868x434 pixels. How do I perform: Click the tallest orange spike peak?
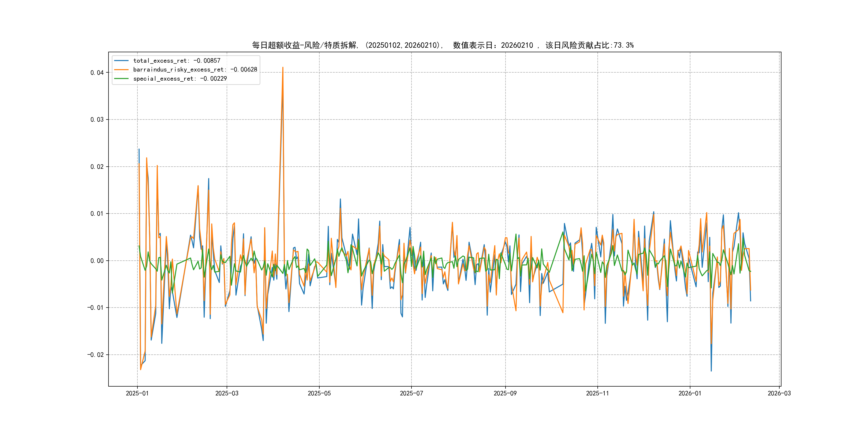tap(283, 68)
